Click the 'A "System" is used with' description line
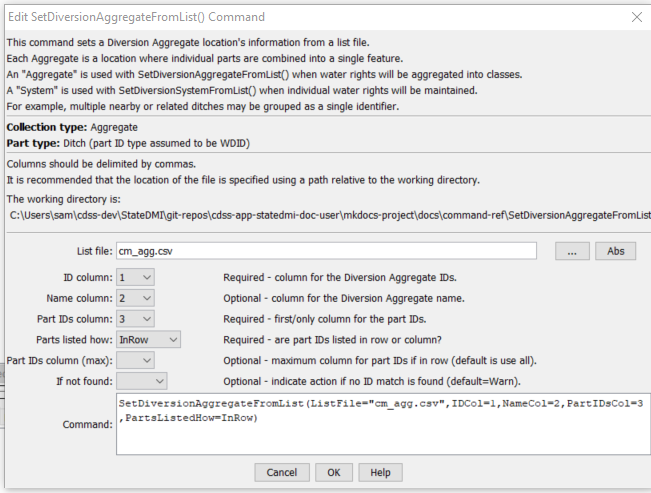 point(242,90)
